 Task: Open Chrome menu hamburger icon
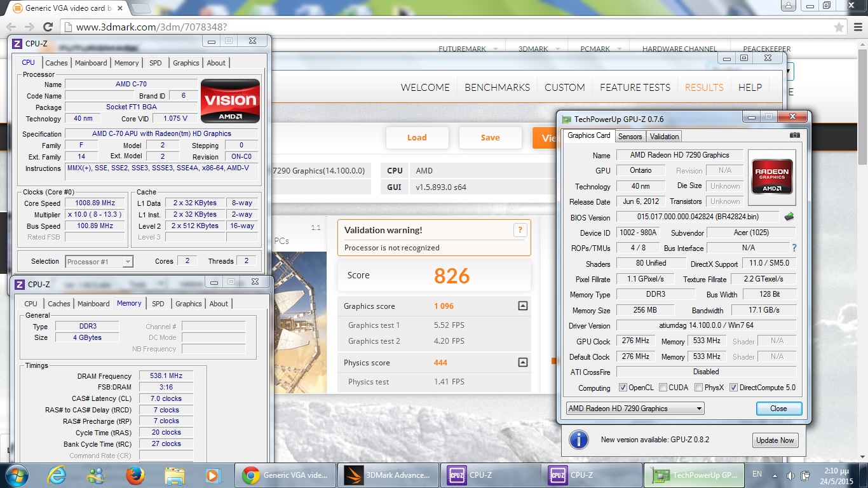click(x=857, y=27)
